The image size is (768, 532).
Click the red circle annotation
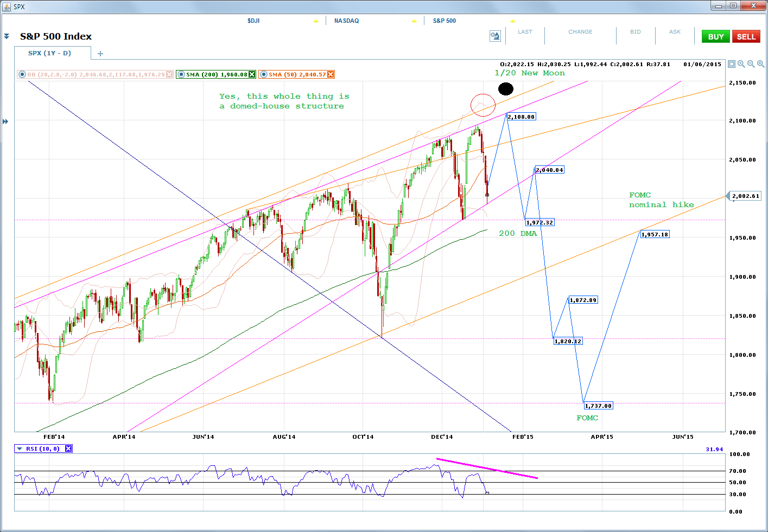click(x=483, y=105)
